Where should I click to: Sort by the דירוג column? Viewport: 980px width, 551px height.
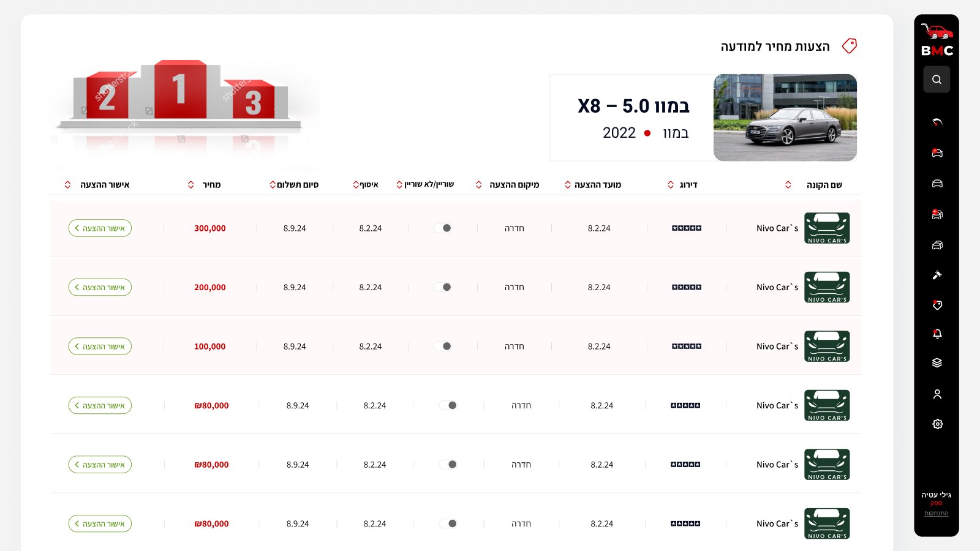pyautogui.click(x=671, y=185)
